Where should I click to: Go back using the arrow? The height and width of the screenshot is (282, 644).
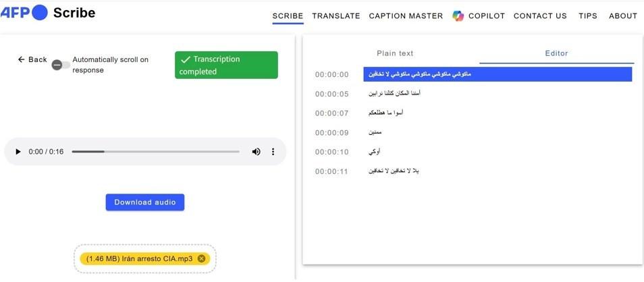[32, 59]
